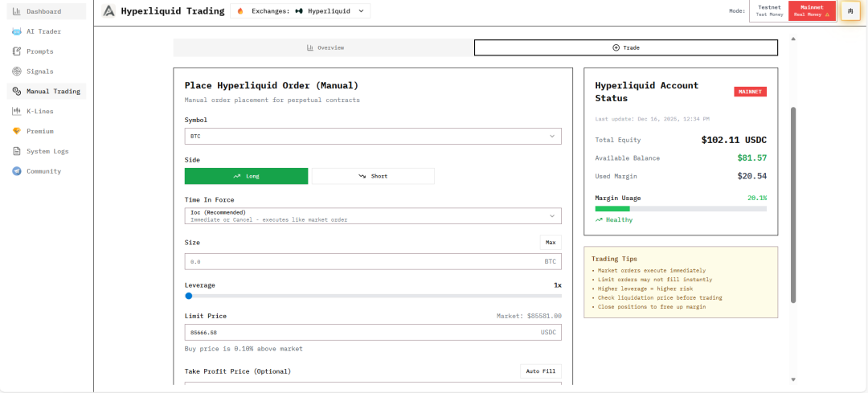The image size is (868, 393).
Task: Select Long side for the order
Action: tap(246, 176)
